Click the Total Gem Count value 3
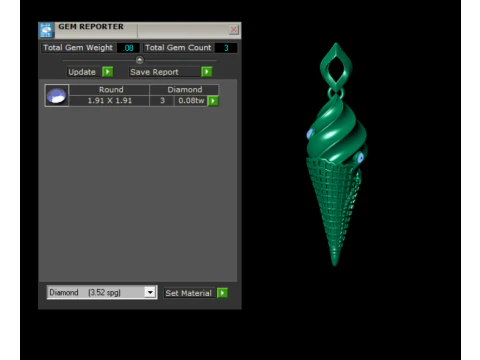Screen dimensions: 480x360 (x=226, y=48)
